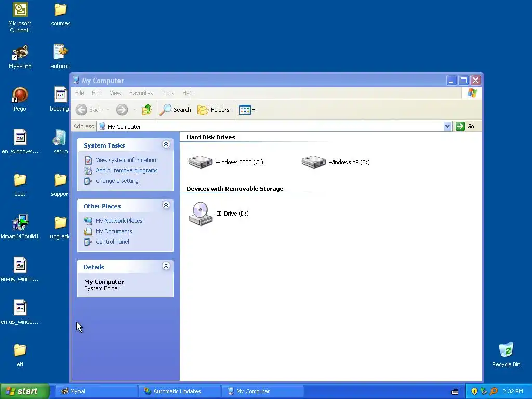The height and width of the screenshot is (399, 532).
Task: Expand the Address bar dropdown
Action: (447, 126)
